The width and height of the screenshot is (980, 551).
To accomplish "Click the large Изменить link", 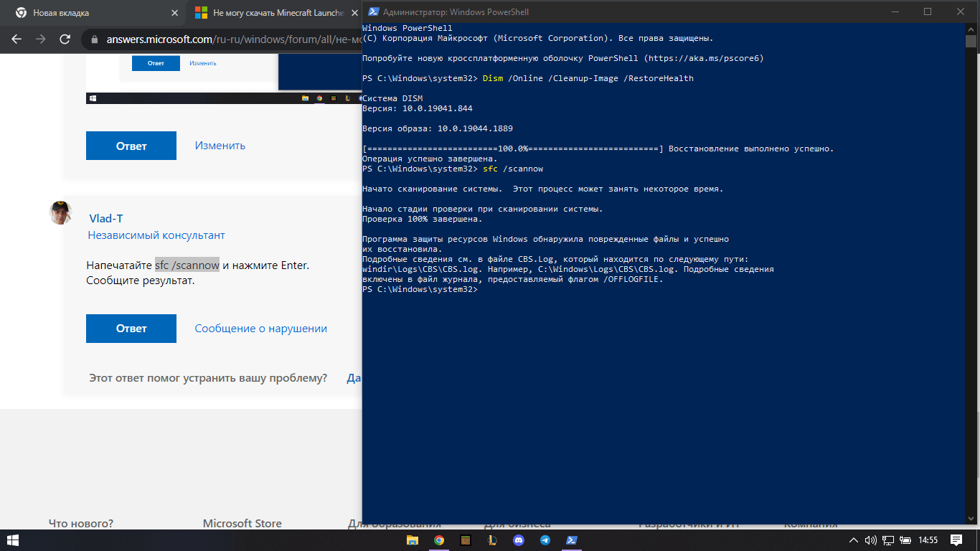I will point(220,146).
